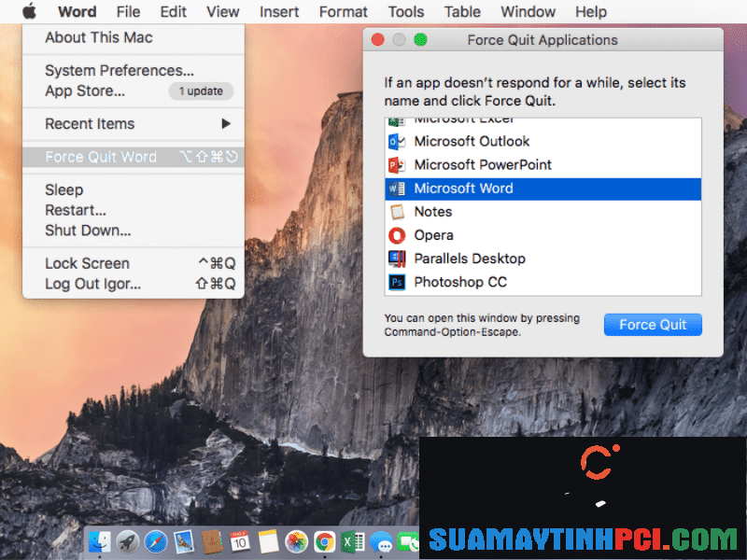Open Calendar icon in Dock

[240, 542]
